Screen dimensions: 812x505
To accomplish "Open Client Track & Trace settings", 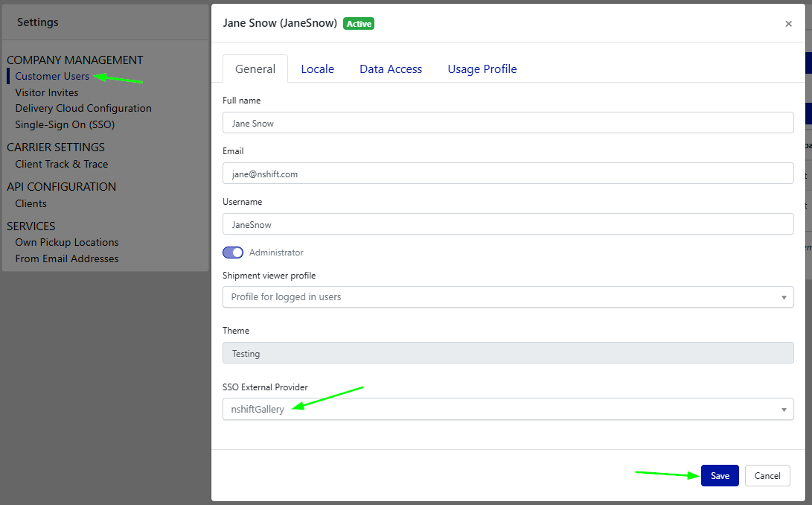I will (61, 164).
